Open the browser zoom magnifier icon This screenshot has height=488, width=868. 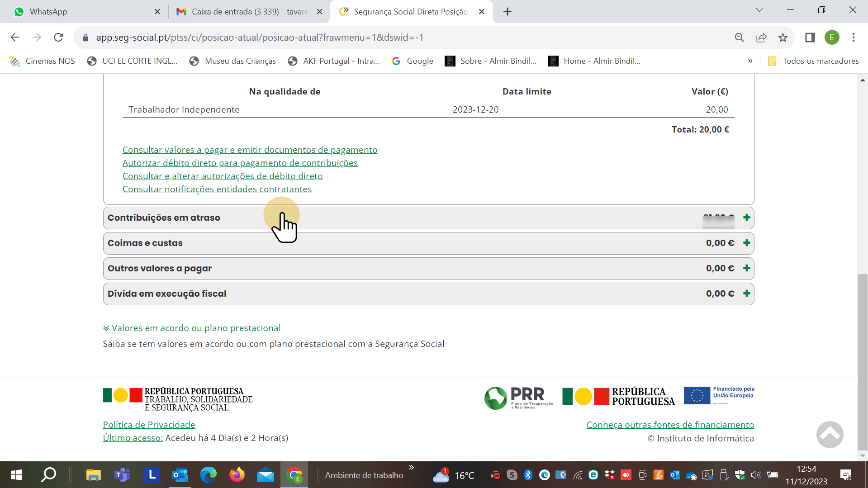(x=739, y=38)
